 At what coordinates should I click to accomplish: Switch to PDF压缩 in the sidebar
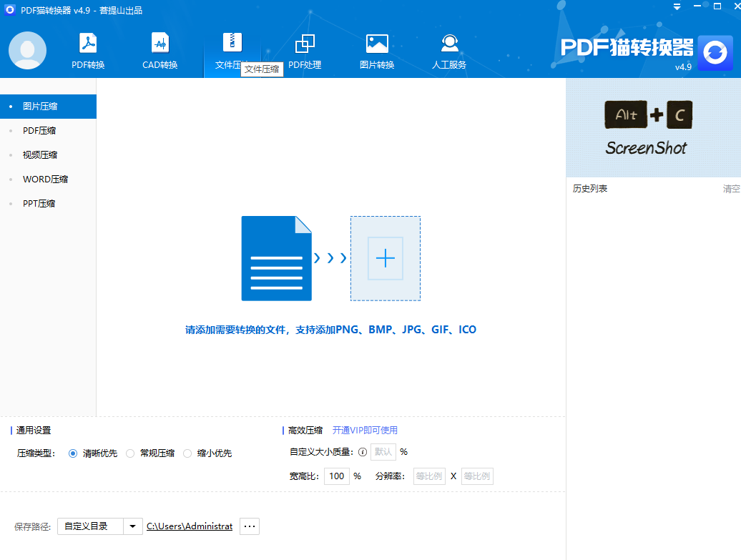click(48, 130)
